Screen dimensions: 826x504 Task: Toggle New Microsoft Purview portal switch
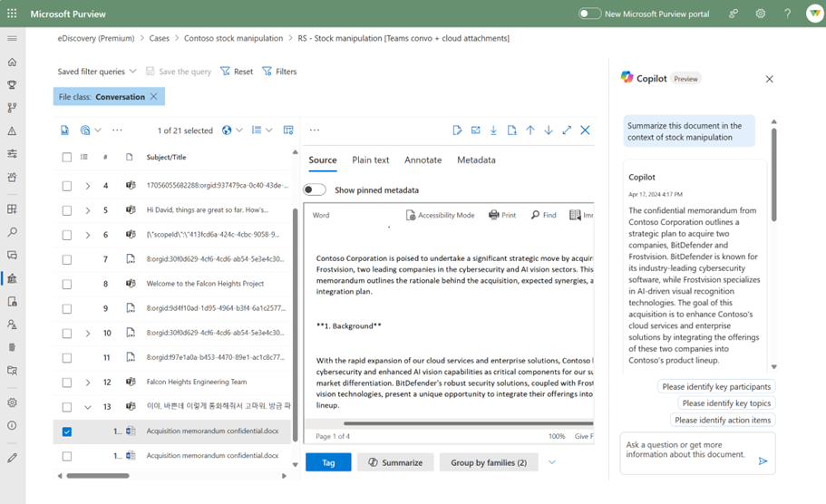pos(589,14)
